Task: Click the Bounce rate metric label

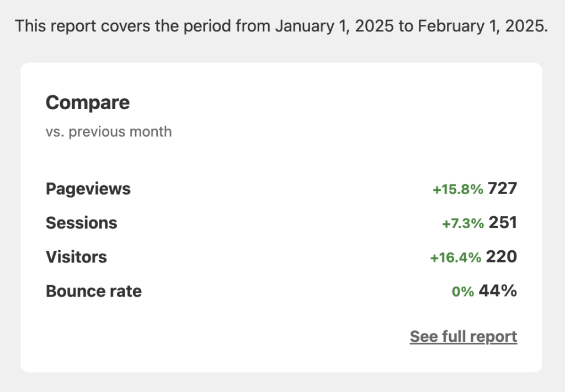Action: pyautogui.click(x=94, y=291)
